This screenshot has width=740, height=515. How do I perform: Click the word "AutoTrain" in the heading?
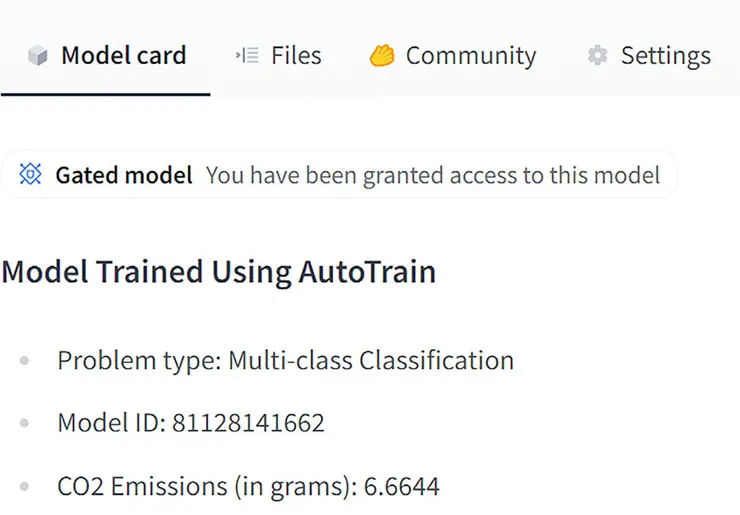coord(366,271)
